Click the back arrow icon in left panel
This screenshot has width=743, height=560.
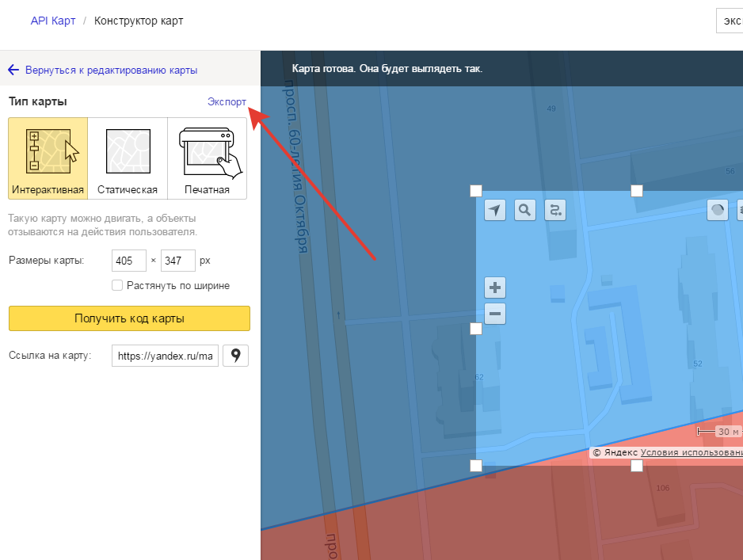click(13, 70)
